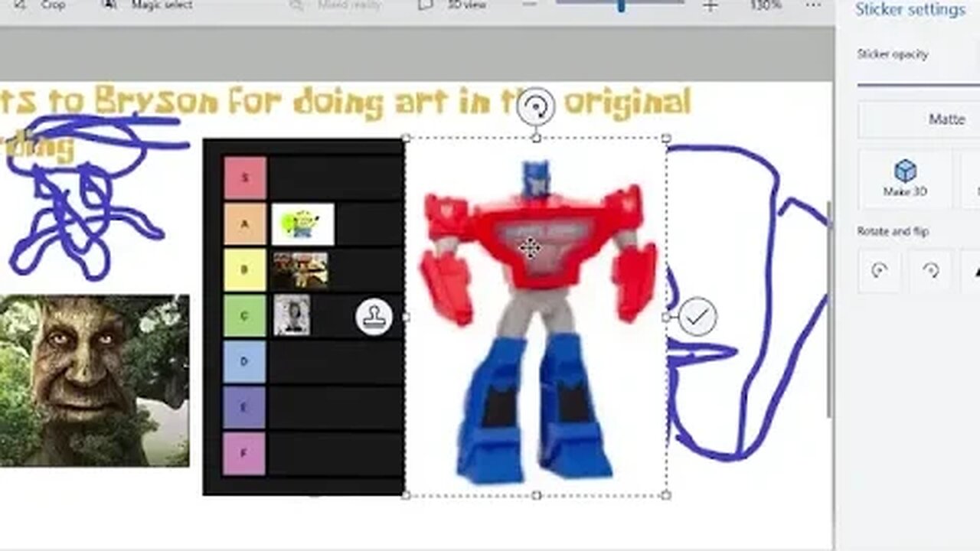980x551 pixels.
Task: Click the pink F tier label
Action: [245, 453]
